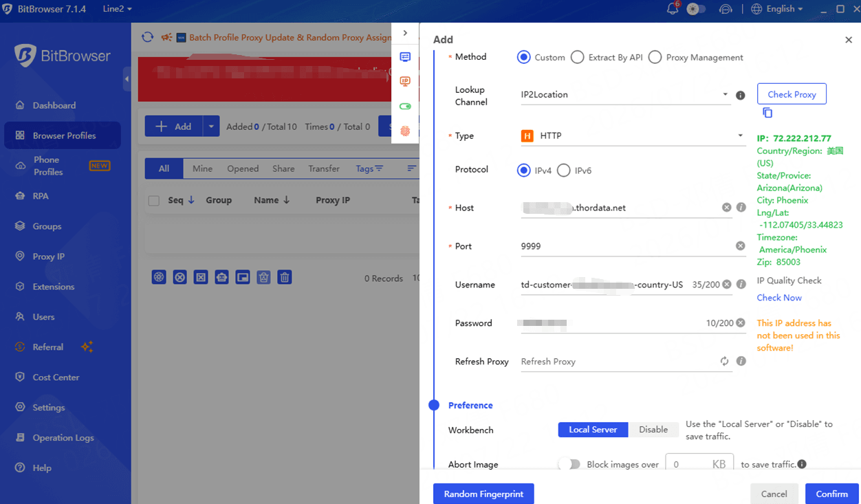Screen dimensions: 861x504
Task: Click the Settings sidebar icon
Action: 19,408
